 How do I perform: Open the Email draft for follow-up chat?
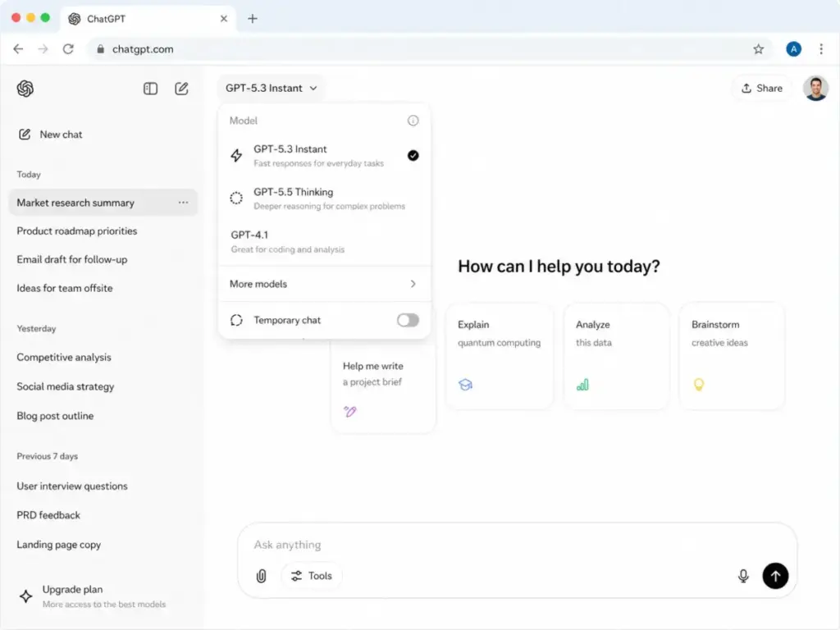coord(72,259)
